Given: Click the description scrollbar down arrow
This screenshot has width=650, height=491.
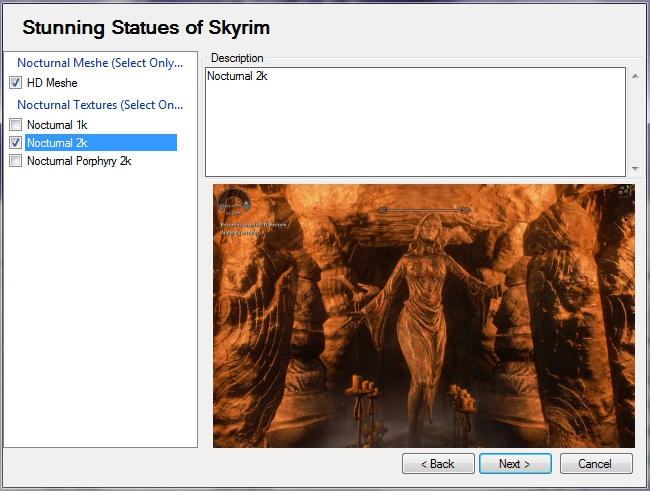Looking at the screenshot, I should click(x=635, y=168).
